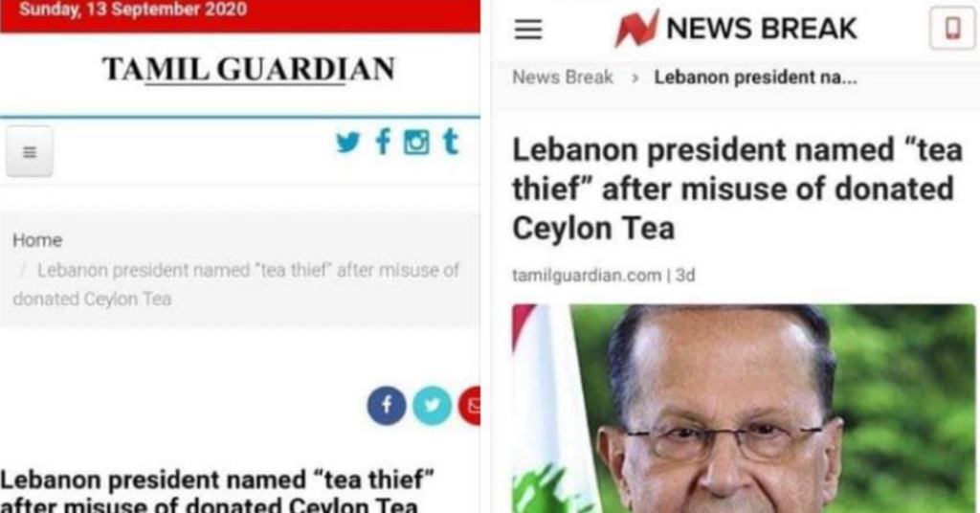Open the Instagram icon in header
This screenshot has height=513, width=980.
point(416,143)
